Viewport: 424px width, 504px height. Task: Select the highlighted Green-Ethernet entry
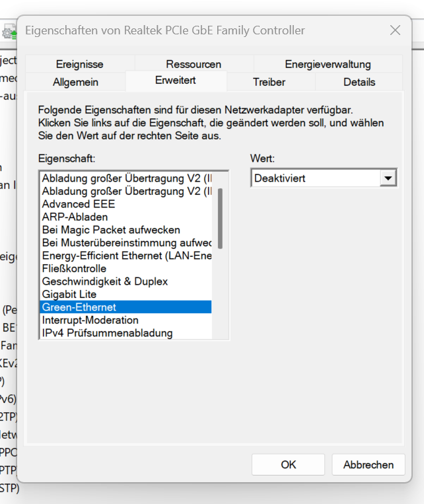point(126,307)
